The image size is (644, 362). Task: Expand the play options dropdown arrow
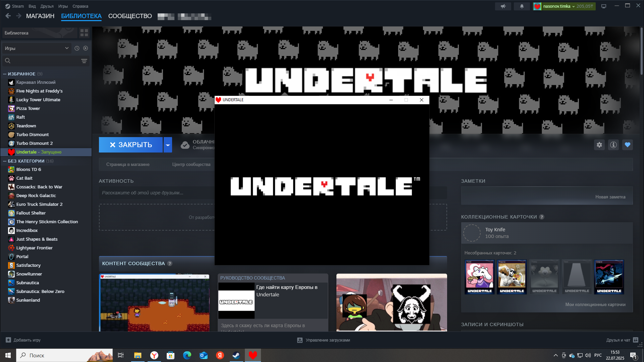168,145
